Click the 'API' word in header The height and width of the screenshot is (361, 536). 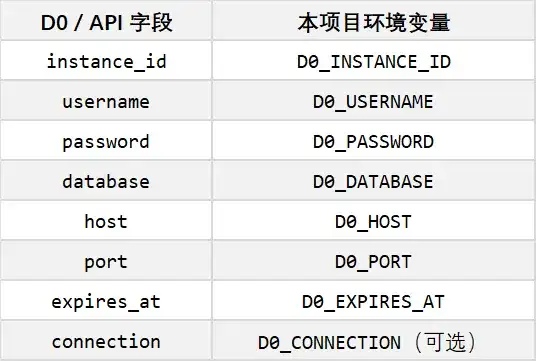tap(106, 23)
